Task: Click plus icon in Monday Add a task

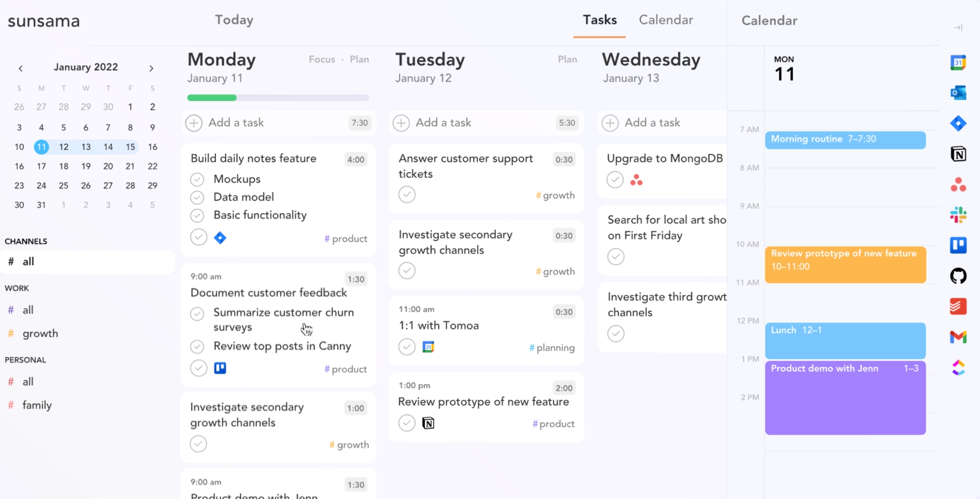Action: click(194, 123)
